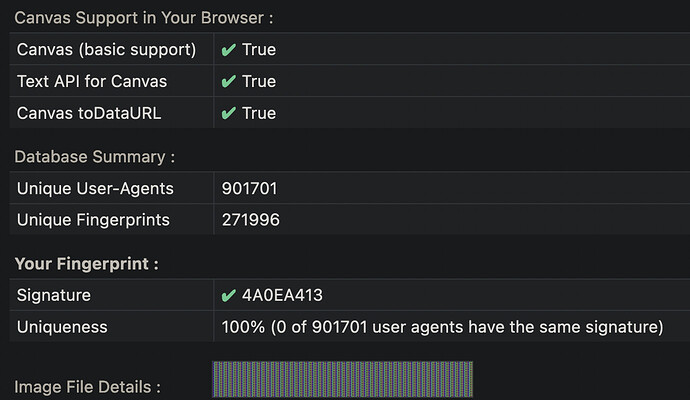Viewport: 690px width, 400px height.
Task: Click the Uniqueness row label
Action: point(62,327)
